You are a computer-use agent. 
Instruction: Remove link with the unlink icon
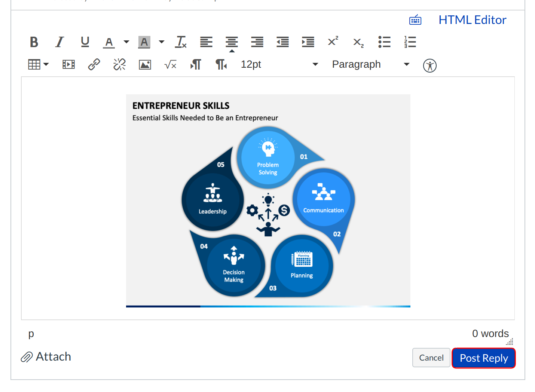click(x=119, y=65)
